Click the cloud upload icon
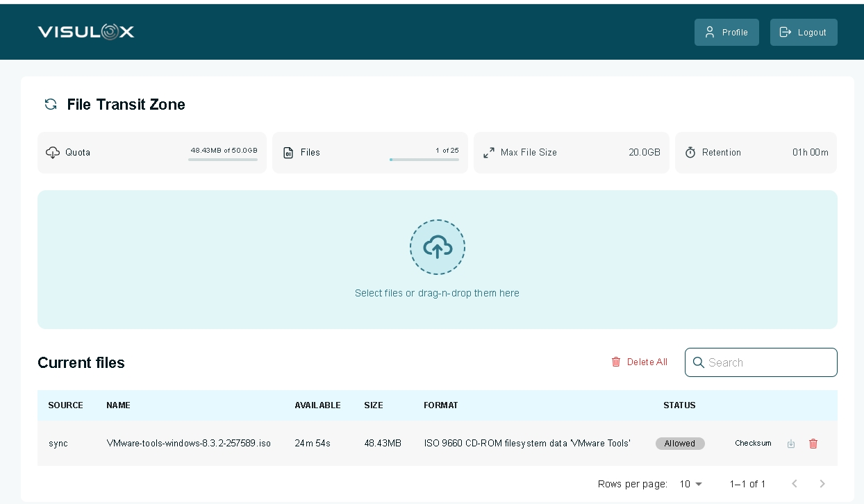Image resolution: width=864 pixels, height=504 pixels. click(x=437, y=247)
